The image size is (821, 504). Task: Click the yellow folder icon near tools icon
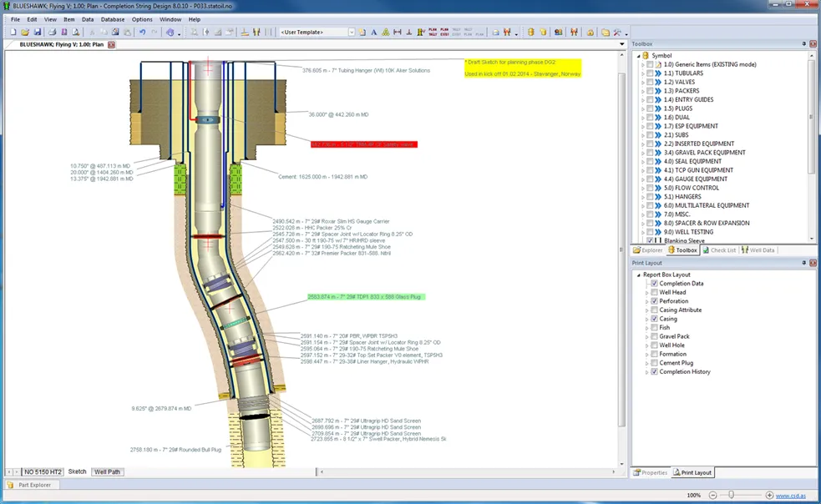pos(606,33)
